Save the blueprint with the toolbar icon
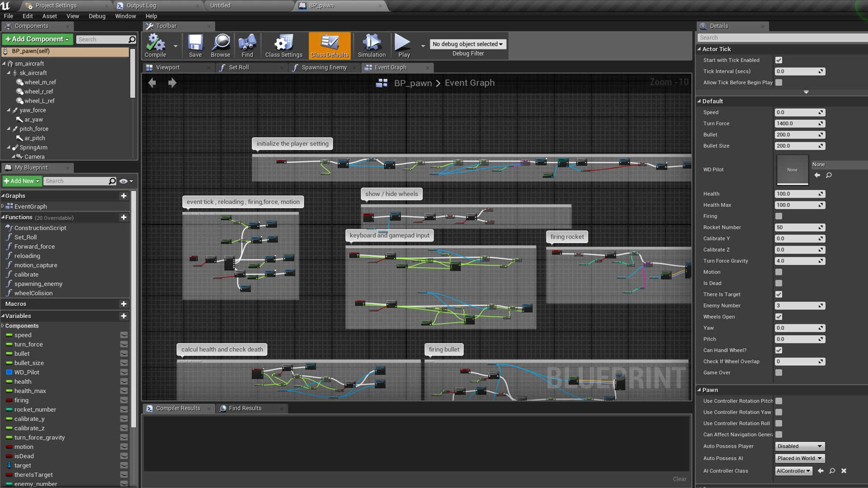The height and width of the screenshot is (488, 868). click(195, 45)
